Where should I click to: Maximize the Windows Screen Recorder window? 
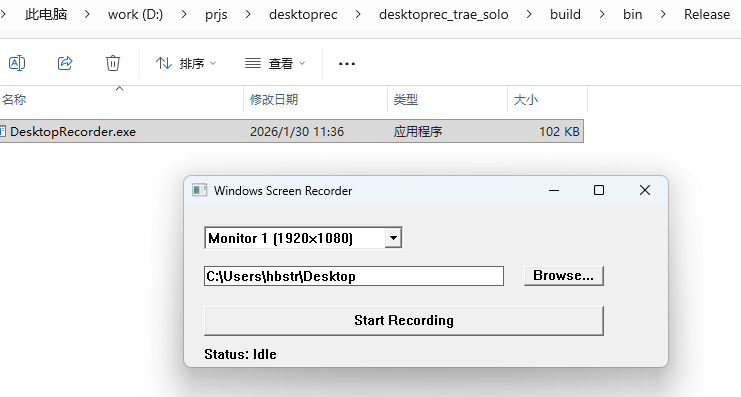pos(599,190)
